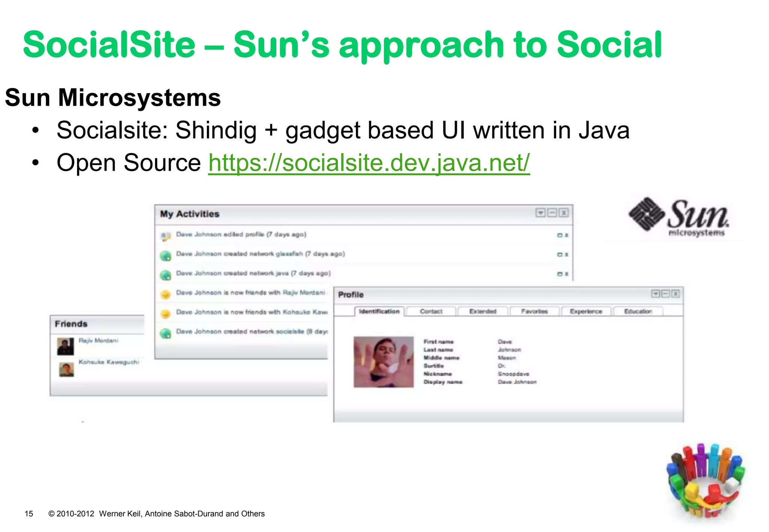Click the smiley icon beside Rajiv Mordani friendship
This screenshot has width=769, height=532.
(x=165, y=295)
